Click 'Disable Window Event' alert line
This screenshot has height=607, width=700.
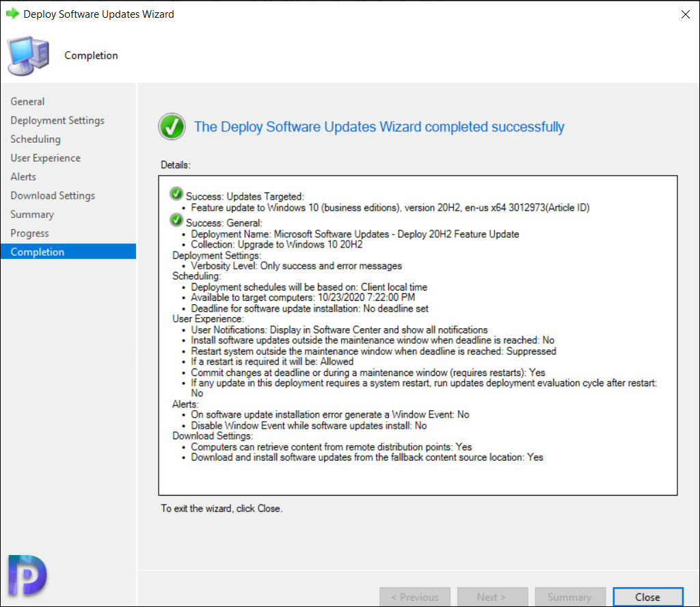tap(309, 425)
